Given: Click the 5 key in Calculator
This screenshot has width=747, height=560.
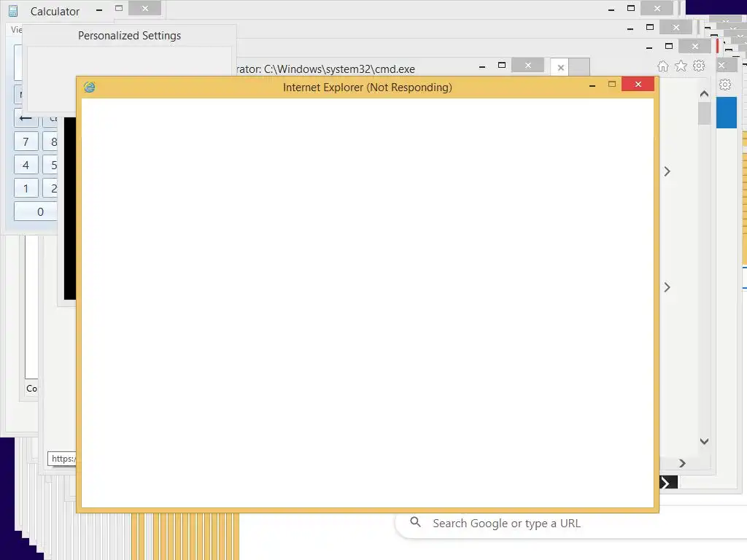Looking at the screenshot, I should (x=50, y=166).
